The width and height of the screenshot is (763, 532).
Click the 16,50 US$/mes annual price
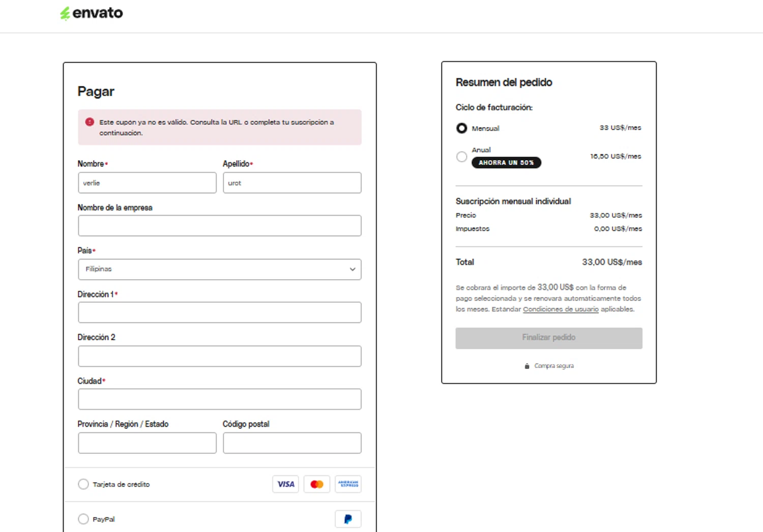pos(615,156)
